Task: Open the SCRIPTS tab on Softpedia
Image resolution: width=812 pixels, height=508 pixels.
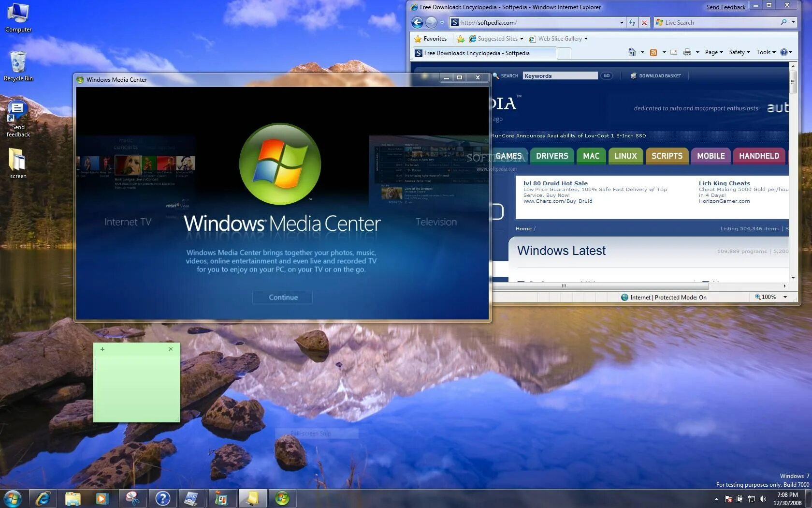Action: point(667,156)
